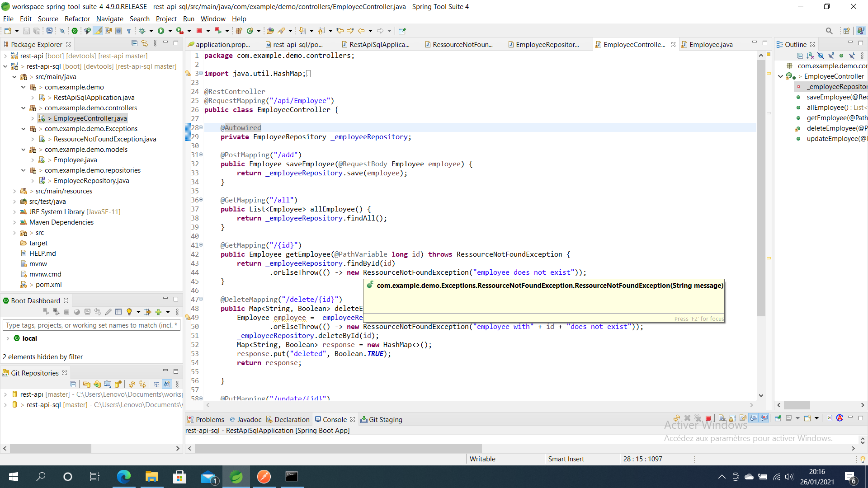Click Collapse All in Outline toolbar

point(800,56)
